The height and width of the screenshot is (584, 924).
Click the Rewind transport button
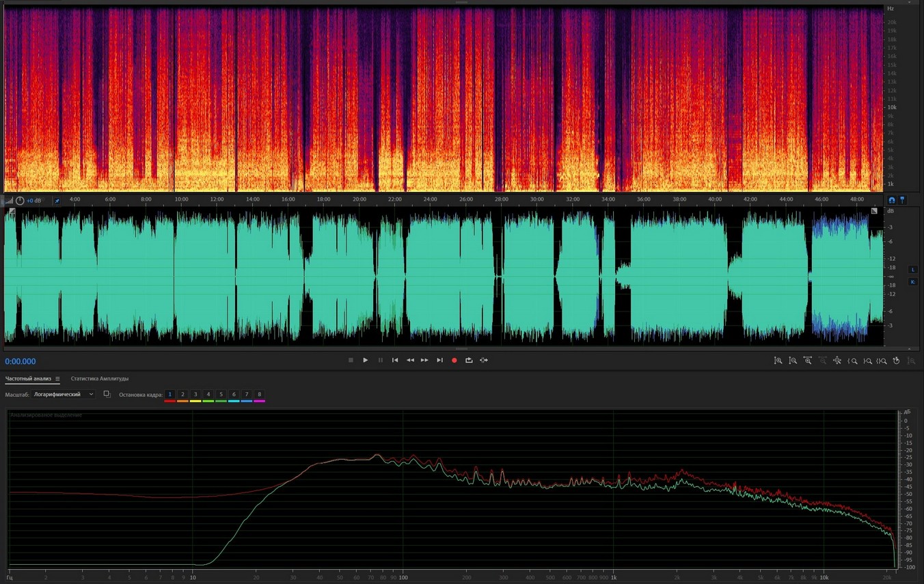[x=410, y=360]
